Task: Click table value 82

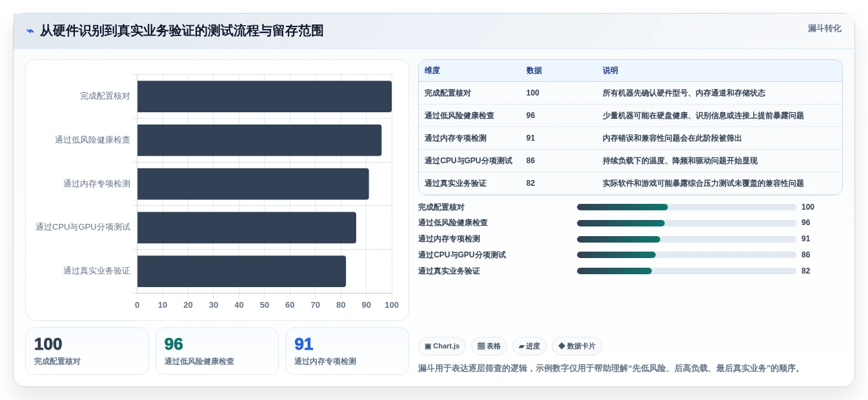Action: point(530,183)
